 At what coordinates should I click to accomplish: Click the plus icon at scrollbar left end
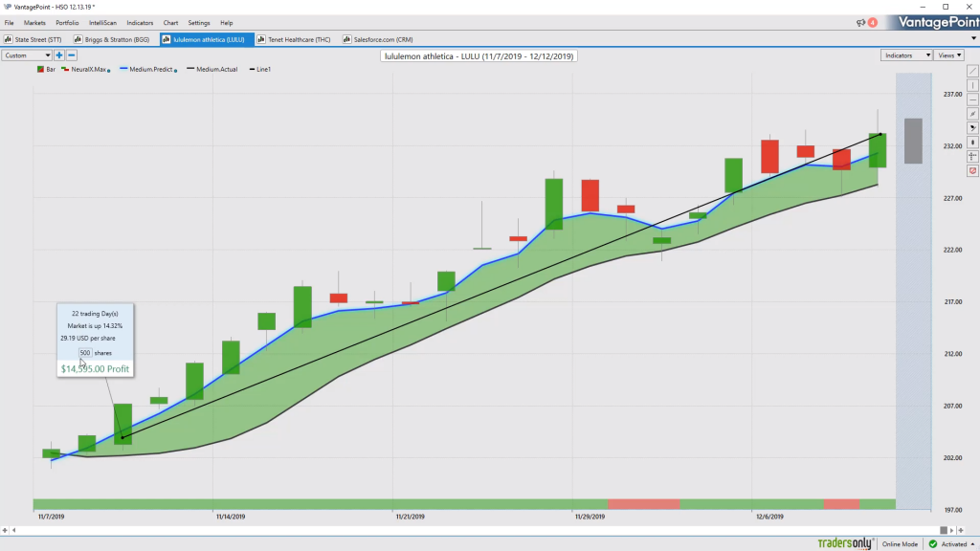5,530
